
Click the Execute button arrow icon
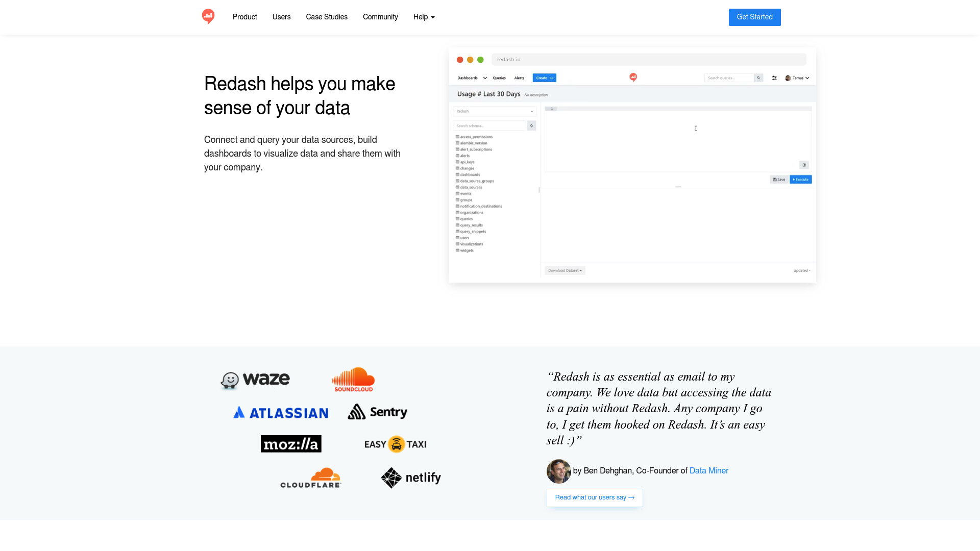794,180
